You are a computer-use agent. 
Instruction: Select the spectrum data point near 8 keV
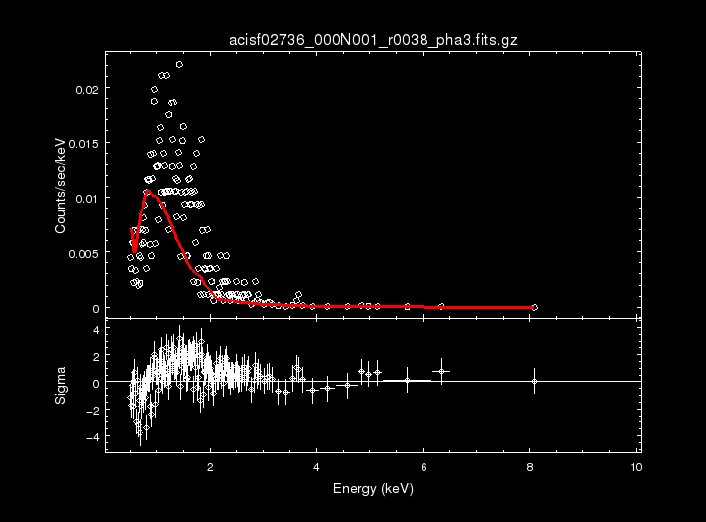(x=534, y=307)
